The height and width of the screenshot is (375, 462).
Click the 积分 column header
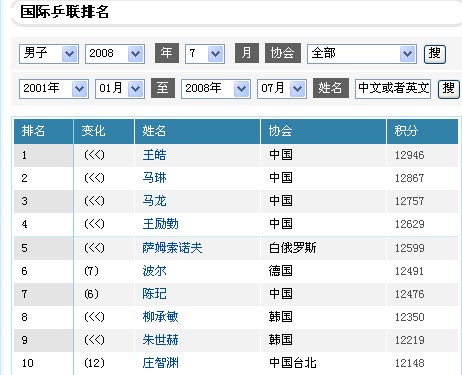pos(422,131)
